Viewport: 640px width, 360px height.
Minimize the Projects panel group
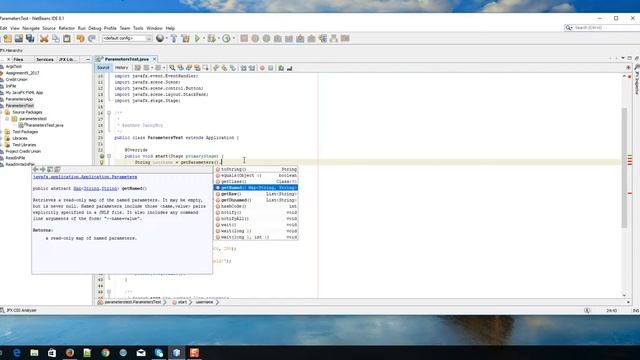[88, 60]
